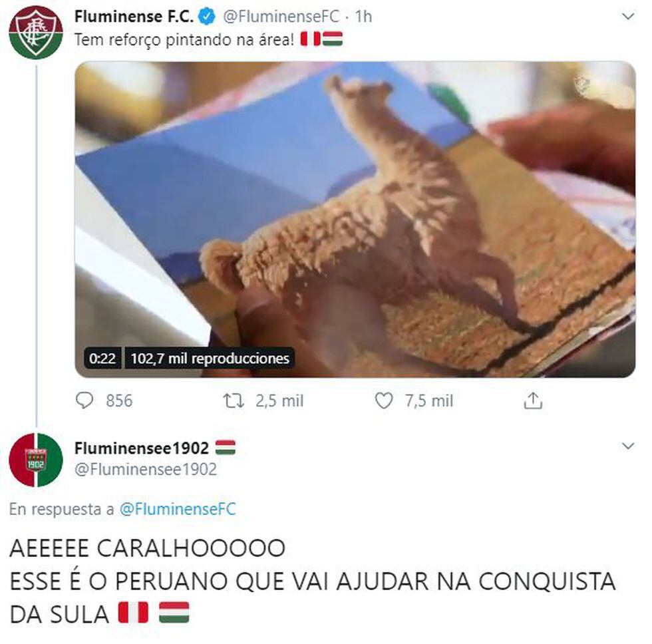Open the Fluminensee1902 display name

click(142, 448)
